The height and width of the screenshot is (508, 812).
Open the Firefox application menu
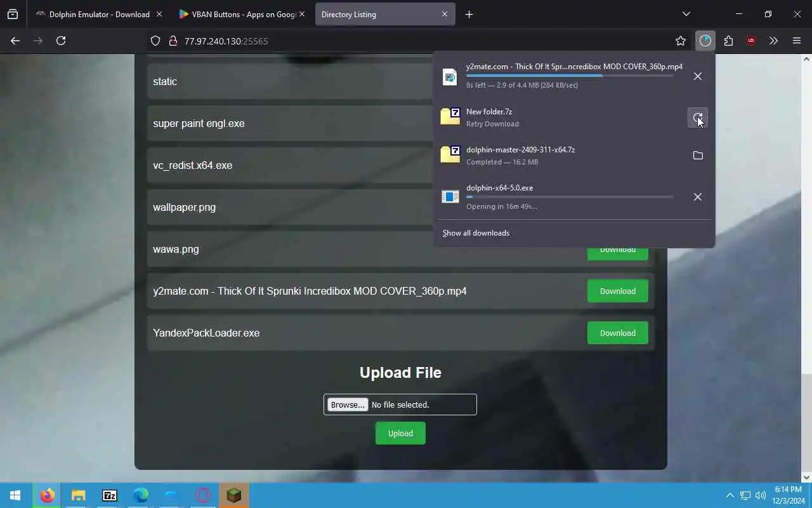pos(797,41)
